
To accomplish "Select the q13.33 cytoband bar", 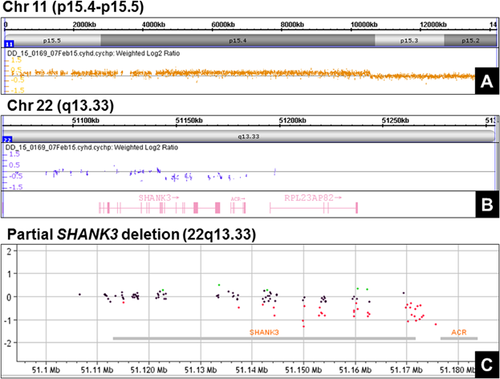I will (249, 136).
